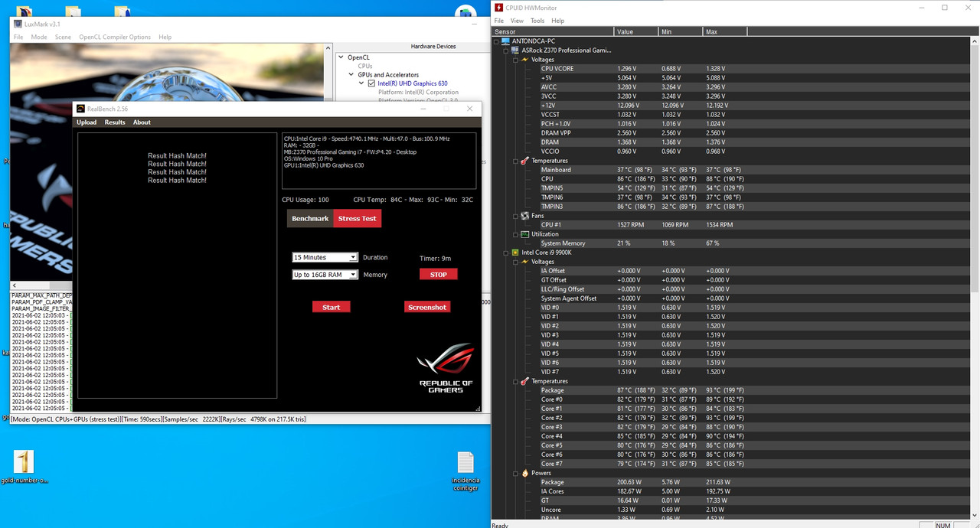
Task: Click the thermometer icon beside ASRock Temperatures
Action: coord(525,161)
